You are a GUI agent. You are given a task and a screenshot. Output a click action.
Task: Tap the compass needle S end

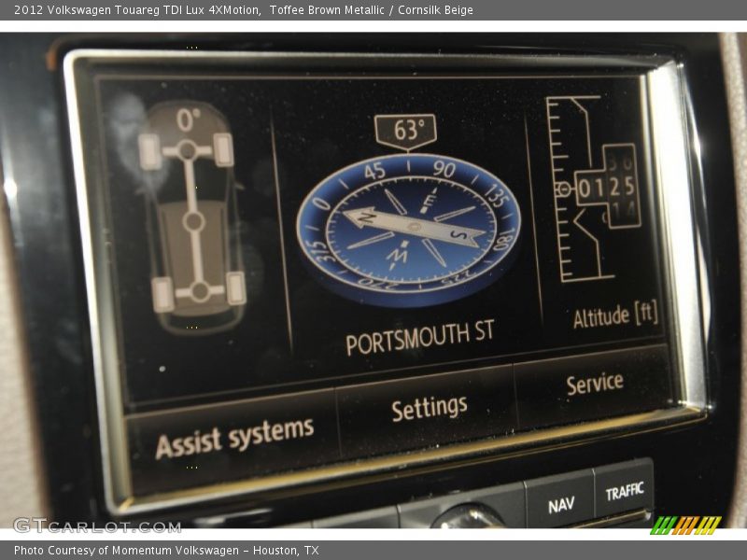pyautogui.click(x=460, y=235)
